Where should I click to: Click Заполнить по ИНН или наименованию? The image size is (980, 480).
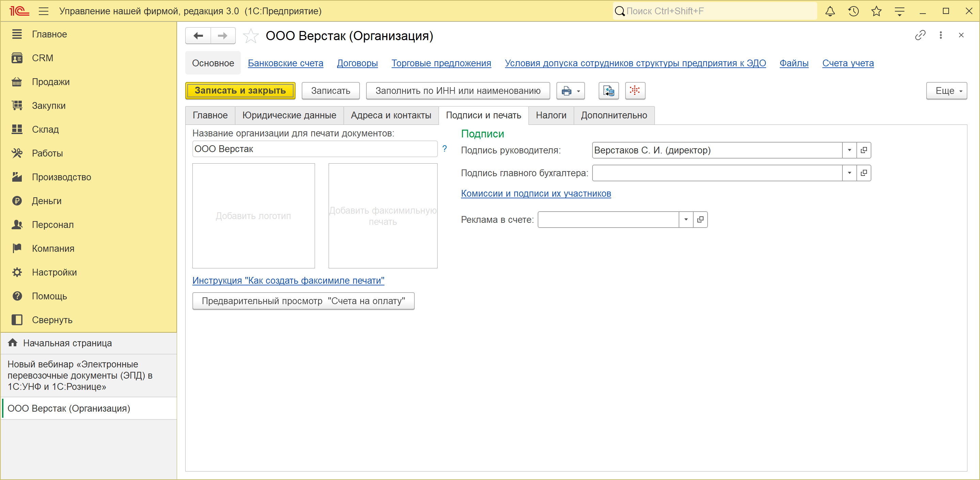point(458,91)
